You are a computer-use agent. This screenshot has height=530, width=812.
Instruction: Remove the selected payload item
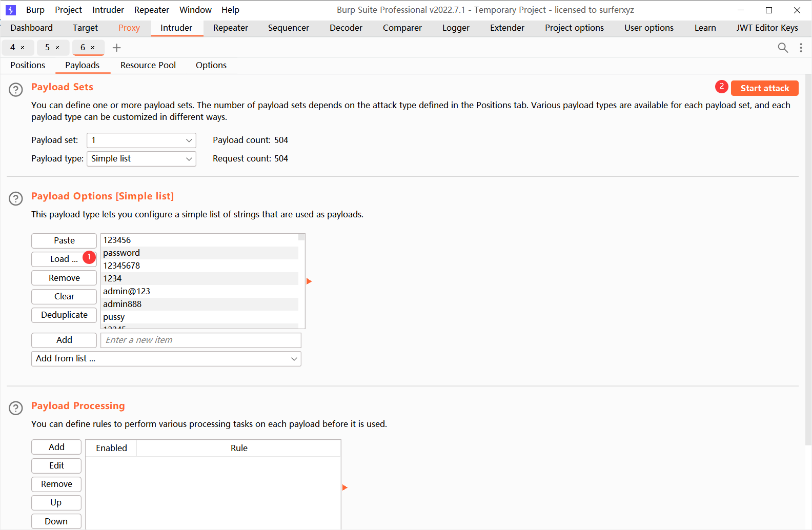pyautogui.click(x=64, y=278)
